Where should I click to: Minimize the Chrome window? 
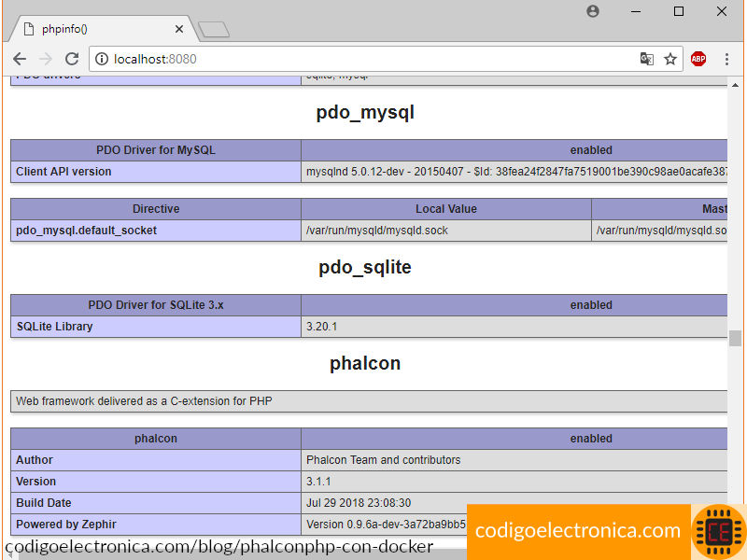(636, 11)
